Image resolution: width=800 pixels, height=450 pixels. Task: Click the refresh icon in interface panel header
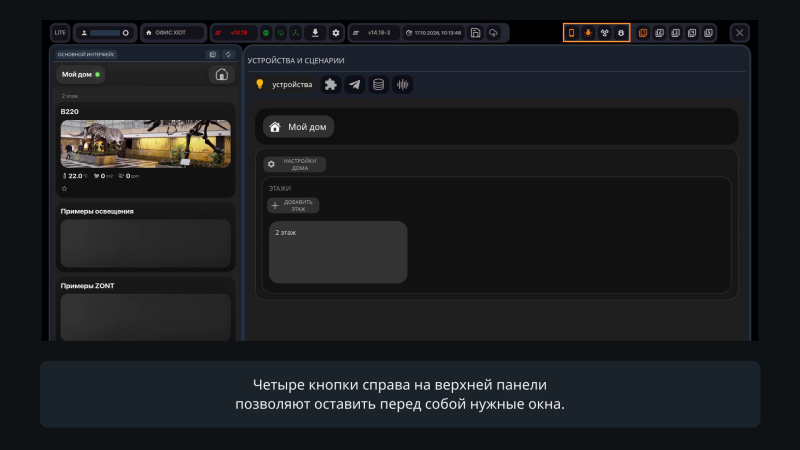228,54
